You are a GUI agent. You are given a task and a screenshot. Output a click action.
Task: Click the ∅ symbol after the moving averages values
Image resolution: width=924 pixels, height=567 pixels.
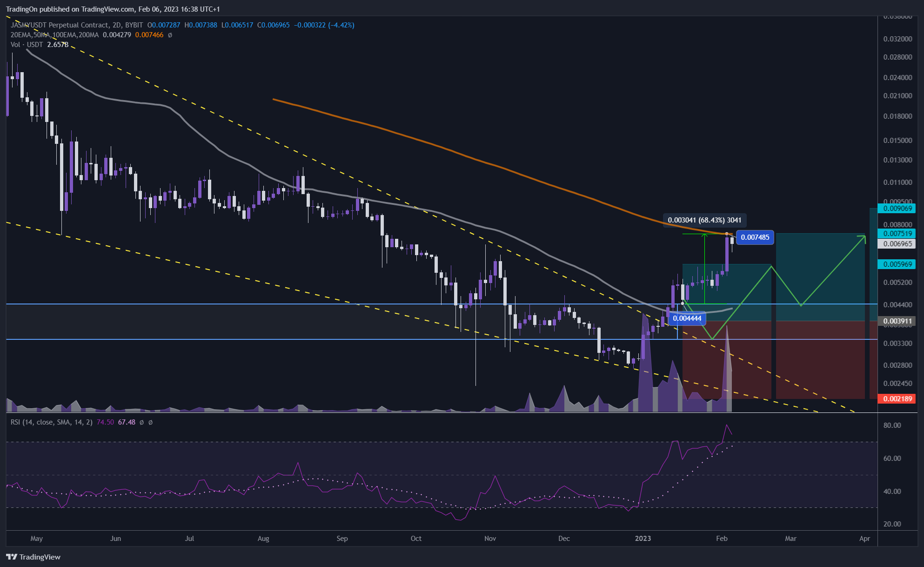click(170, 35)
